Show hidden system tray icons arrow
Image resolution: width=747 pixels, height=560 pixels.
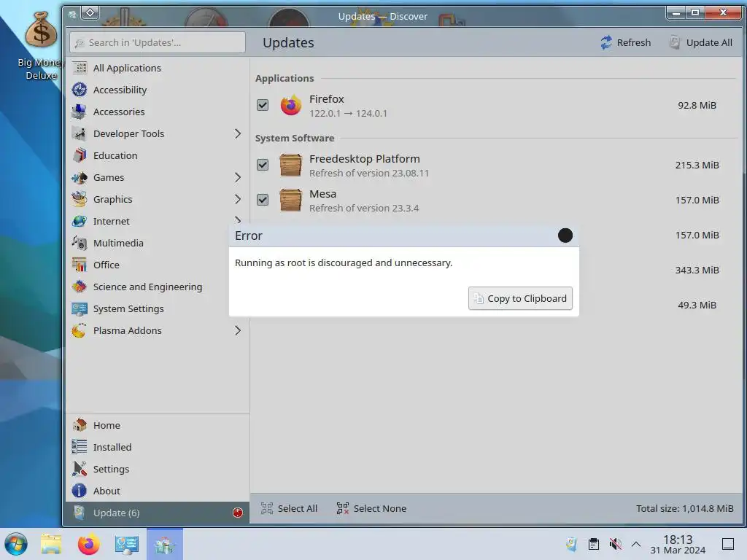[x=636, y=544]
